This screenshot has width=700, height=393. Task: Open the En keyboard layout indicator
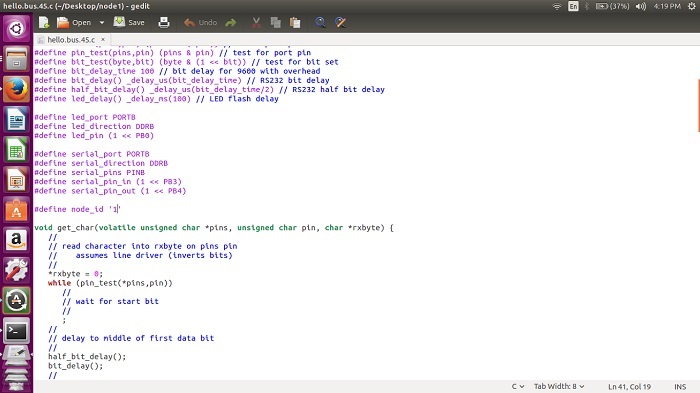pos(573,6)
